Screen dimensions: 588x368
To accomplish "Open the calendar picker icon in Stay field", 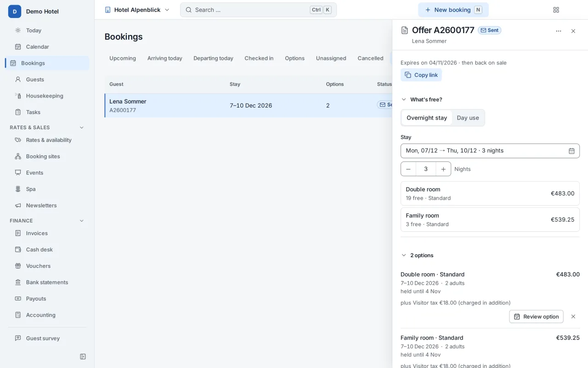I will [571, 151].
